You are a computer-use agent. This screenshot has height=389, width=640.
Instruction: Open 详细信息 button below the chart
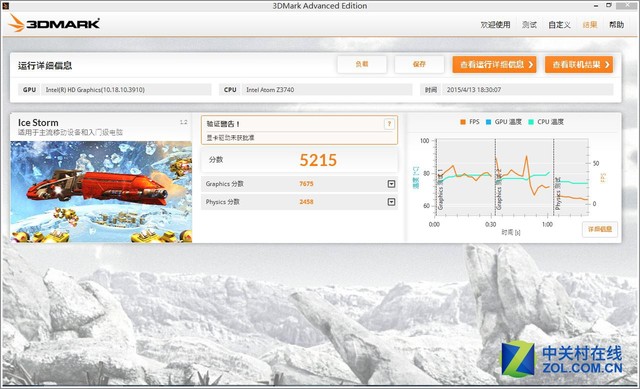point(600,229)
